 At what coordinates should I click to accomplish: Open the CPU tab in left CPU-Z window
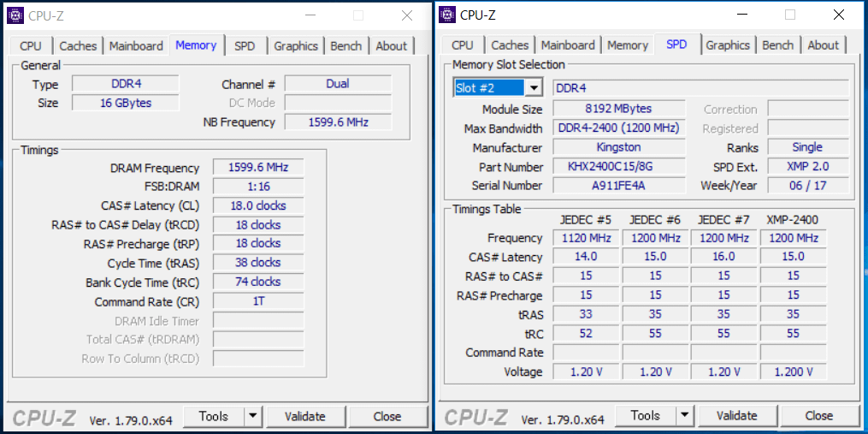31,46
